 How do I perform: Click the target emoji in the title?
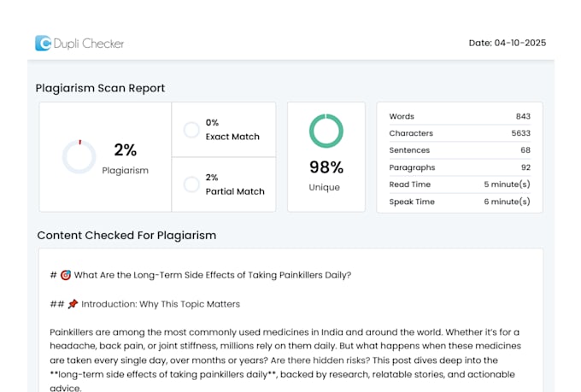[x=66, y=275]
